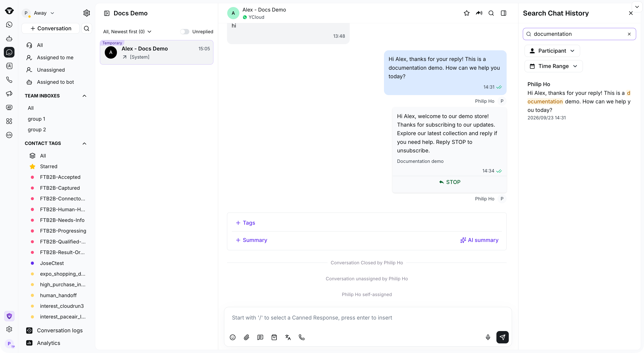Viewport: 644px width, 353px height.
Task: Add Tags to conversation
Action: tap(246, 223)
